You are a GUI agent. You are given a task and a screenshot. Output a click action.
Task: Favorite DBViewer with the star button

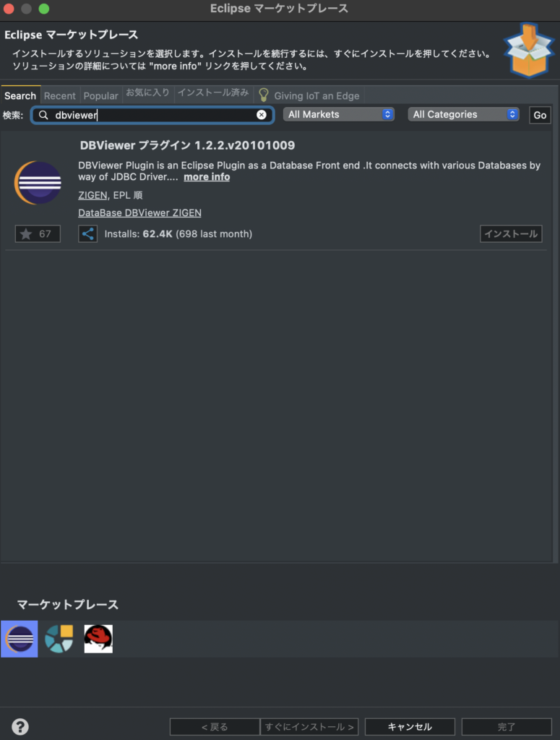38,233
